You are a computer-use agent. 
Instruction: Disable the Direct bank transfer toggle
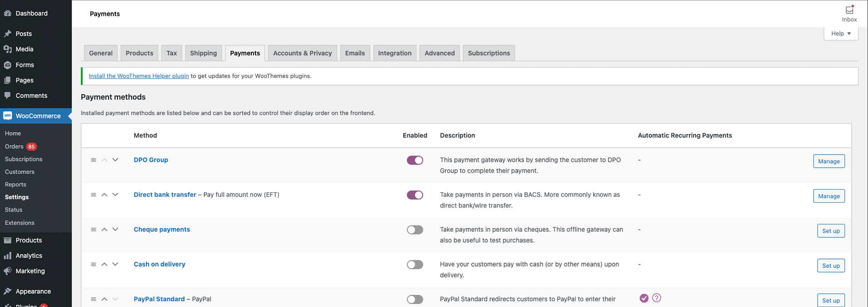click(x=415, y=195)
